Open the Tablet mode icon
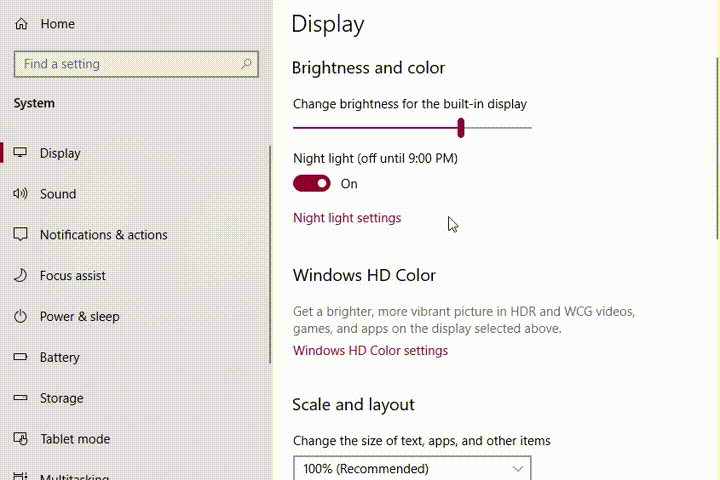Image resolution: width=720 pixels, height=480 pixels. (x=20, y=439)
